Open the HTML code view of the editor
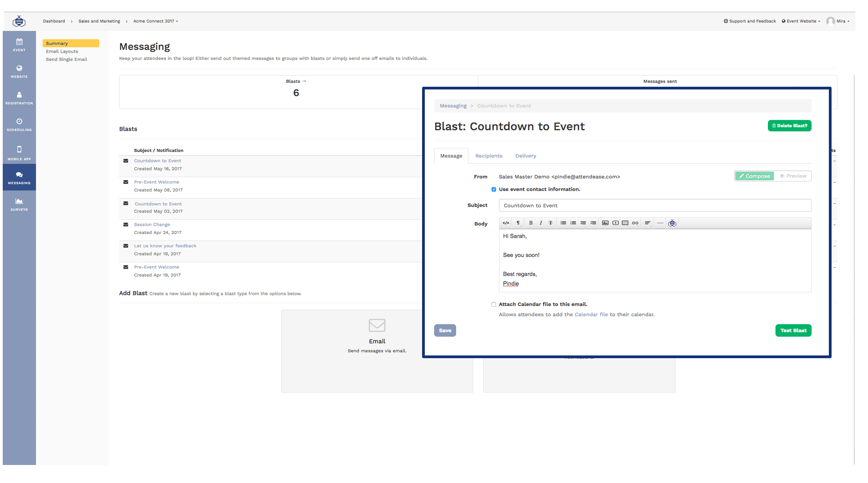Image resolution: width=868 pixels, height=483 pixels. tap(506, 223)
